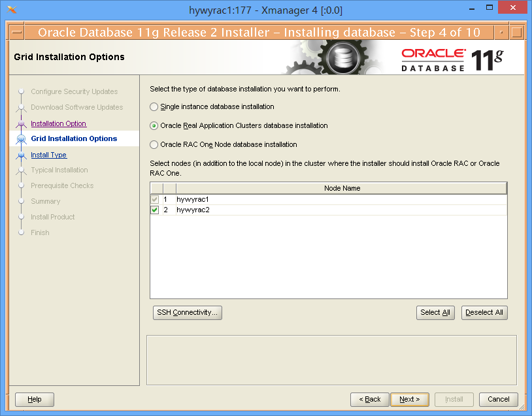The image size is (532, 416).
Task: Click Xmanager app icon in title bar
Action: [x=12, y=10]
